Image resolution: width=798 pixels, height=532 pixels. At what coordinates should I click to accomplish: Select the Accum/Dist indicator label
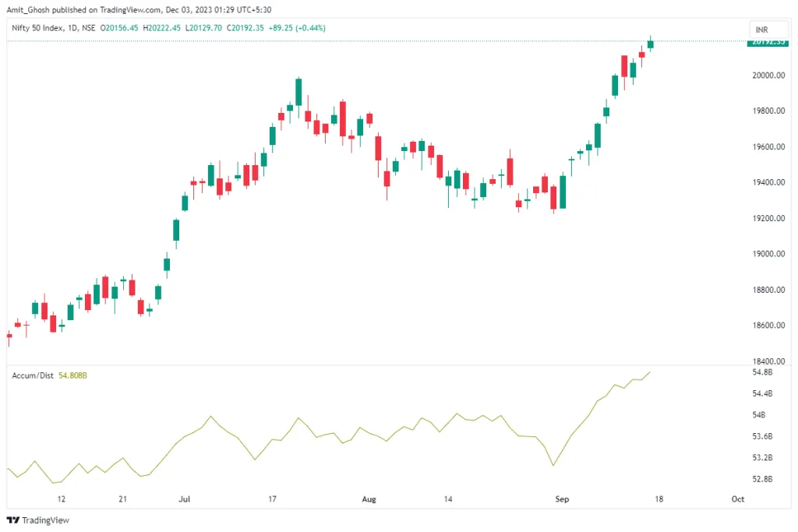(33, 375)
